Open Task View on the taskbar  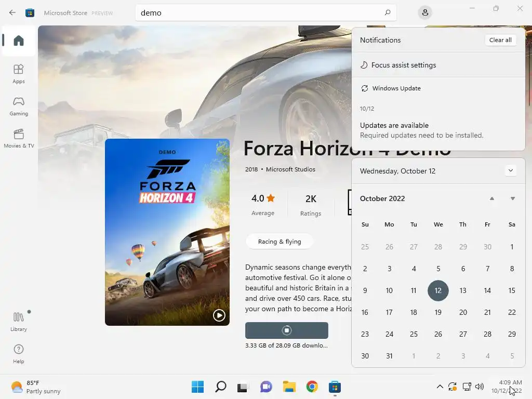(x=242, y=387)
